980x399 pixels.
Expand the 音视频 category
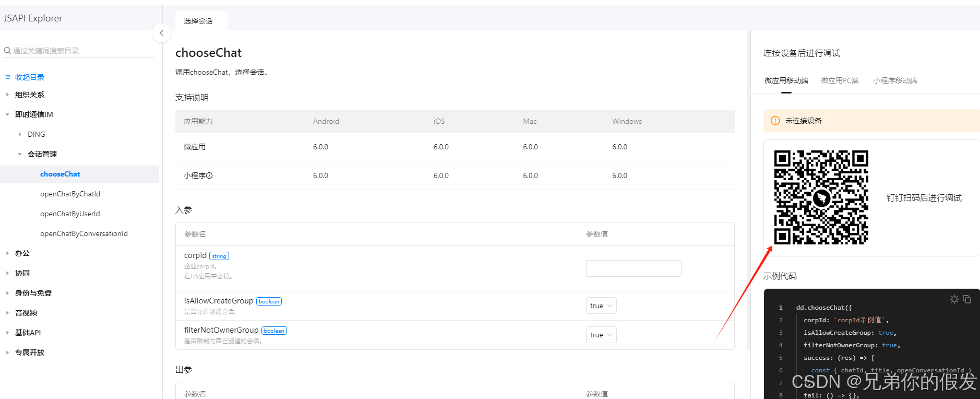[7, 313]
